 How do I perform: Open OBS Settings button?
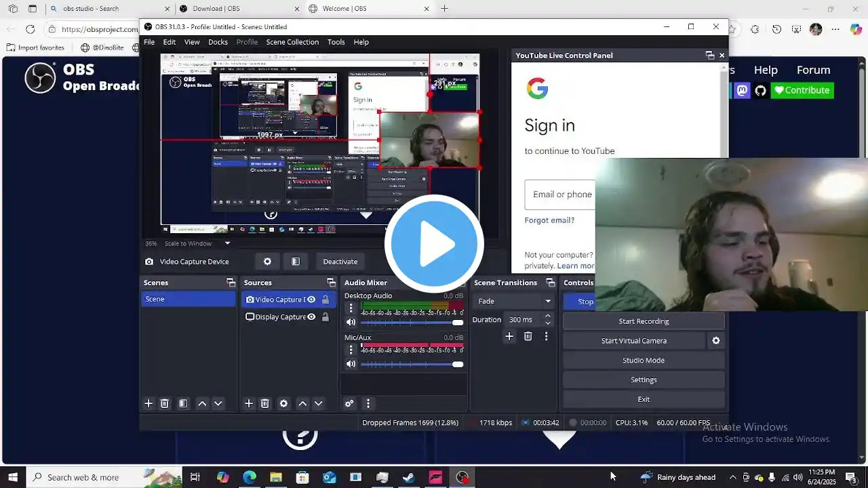(x=644, y=380)
